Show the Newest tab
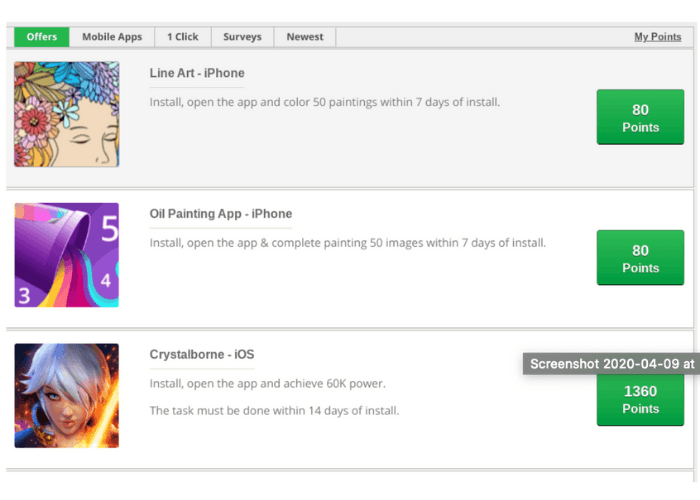The image size is (700, 500). pyautogui.click(x=305, y=37)
